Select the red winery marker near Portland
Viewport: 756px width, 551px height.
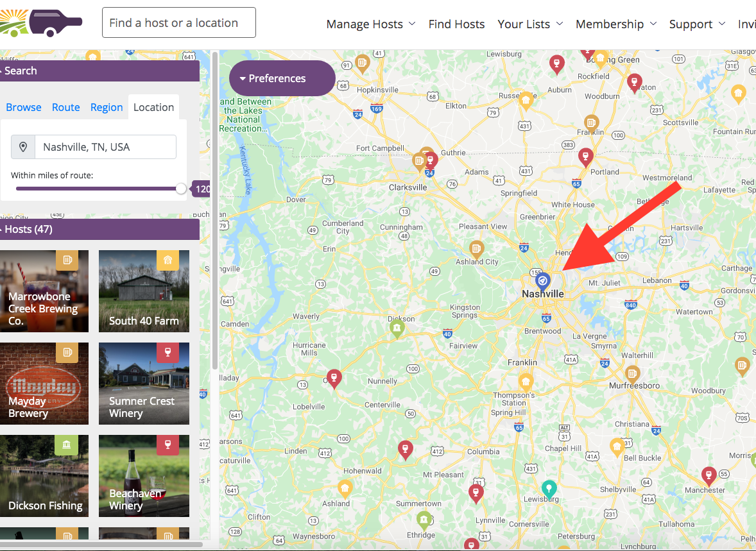tap(585, 157)
